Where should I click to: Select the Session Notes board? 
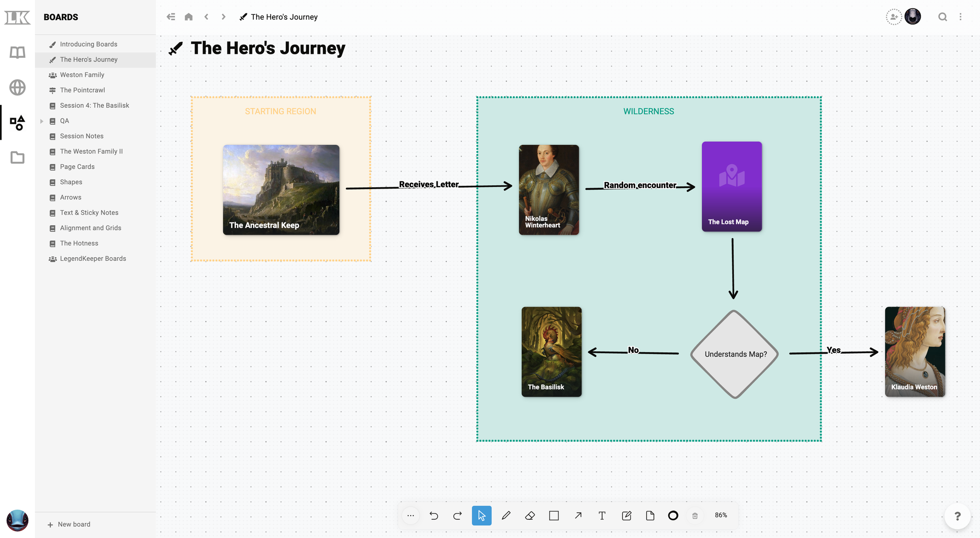point(81,136)
